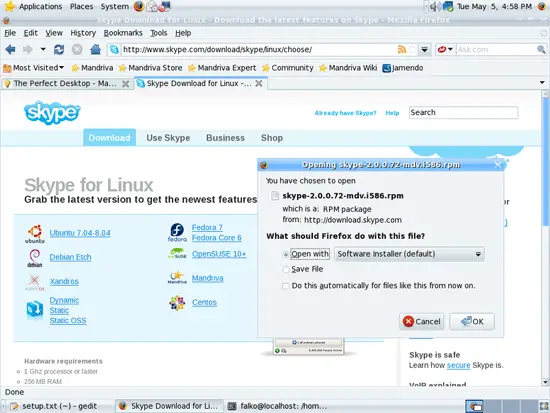Click the search magnifier icon in Ask.com box

click(541, 49)
